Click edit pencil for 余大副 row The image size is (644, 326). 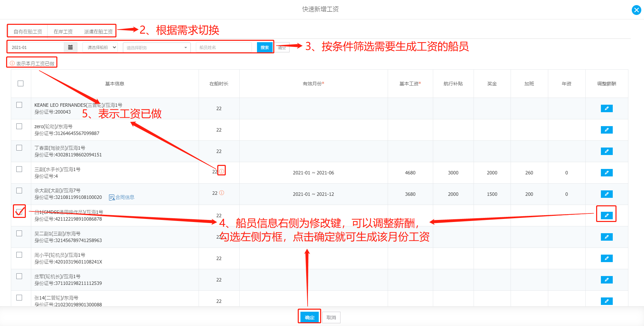[606, 194]
